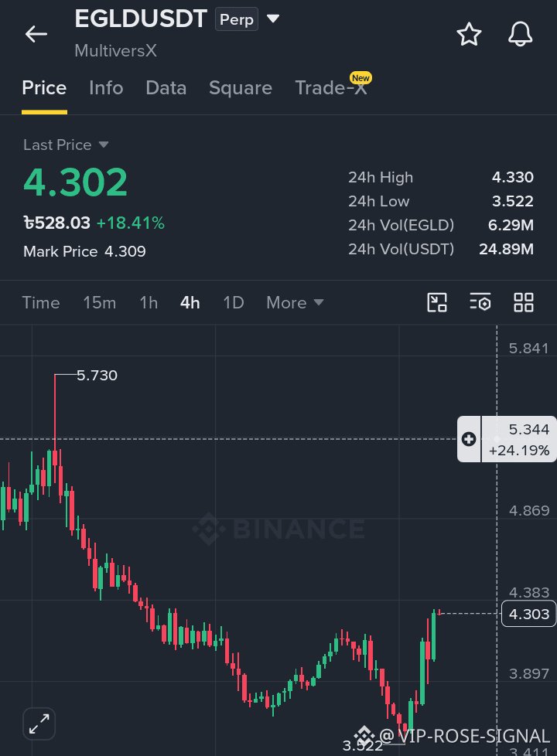Open the Data tab
The image size is (557, 756).
point(166,88)
